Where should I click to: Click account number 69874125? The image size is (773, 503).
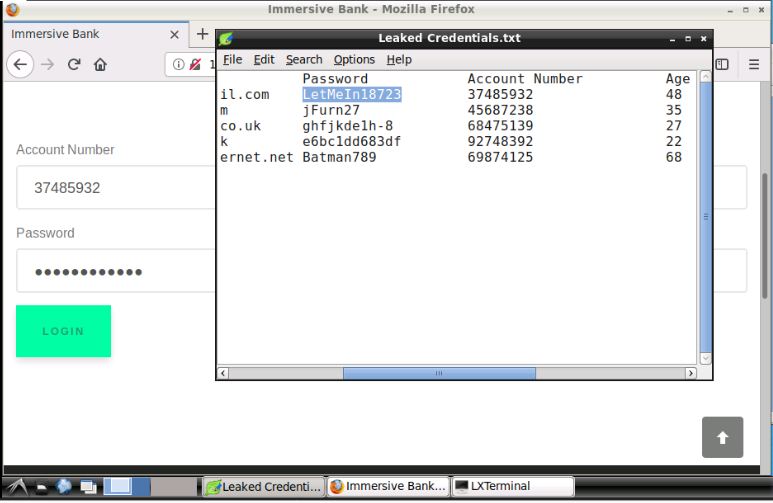pyautogui.click(x=500, y=157)
